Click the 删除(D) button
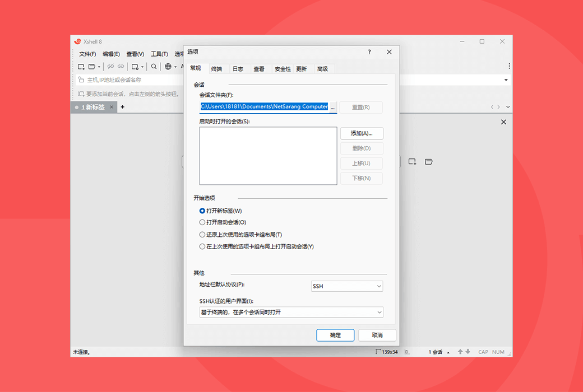Image resolution: width=583 pixels, height=392 pixels. [x=362, y=148]
